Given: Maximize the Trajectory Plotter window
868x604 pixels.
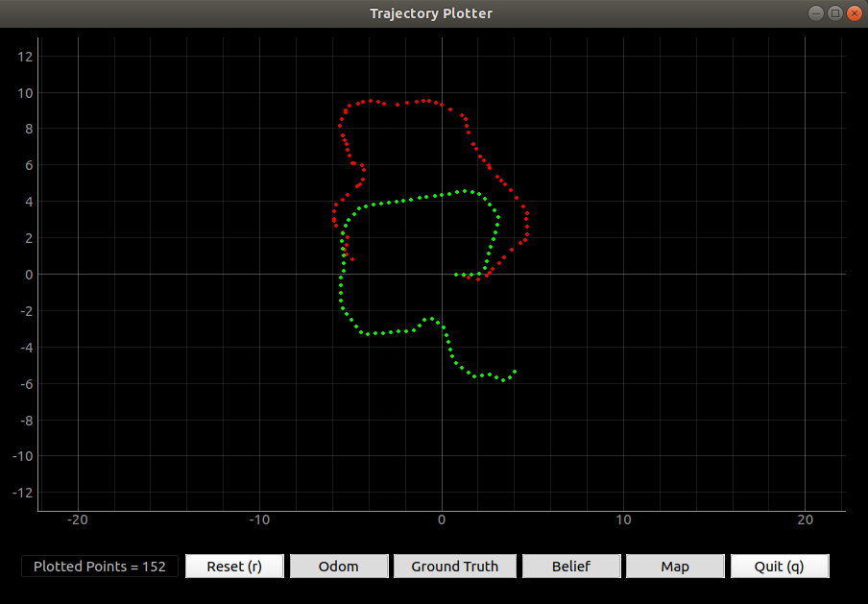Looking at the screenshot, I should tap(835, 13).
